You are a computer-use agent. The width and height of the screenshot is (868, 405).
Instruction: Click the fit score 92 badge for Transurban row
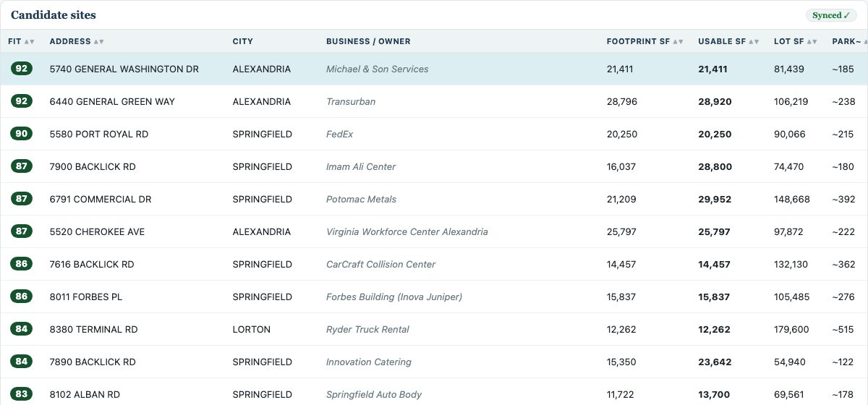(x=22, y=101)
